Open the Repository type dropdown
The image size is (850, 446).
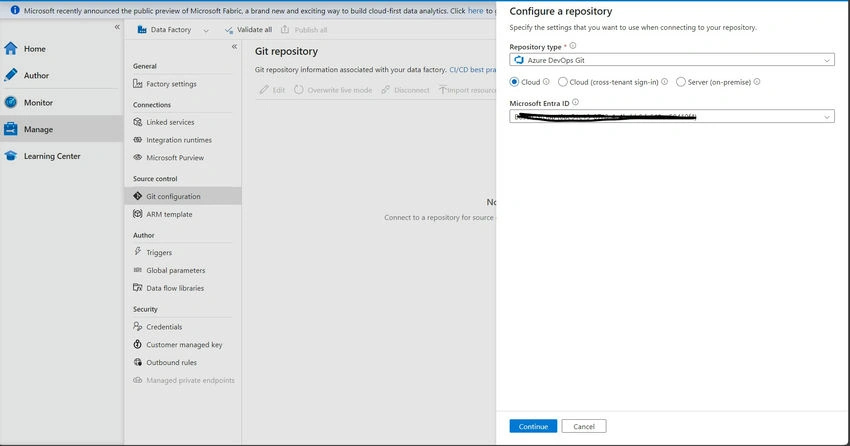pos(672,60)
